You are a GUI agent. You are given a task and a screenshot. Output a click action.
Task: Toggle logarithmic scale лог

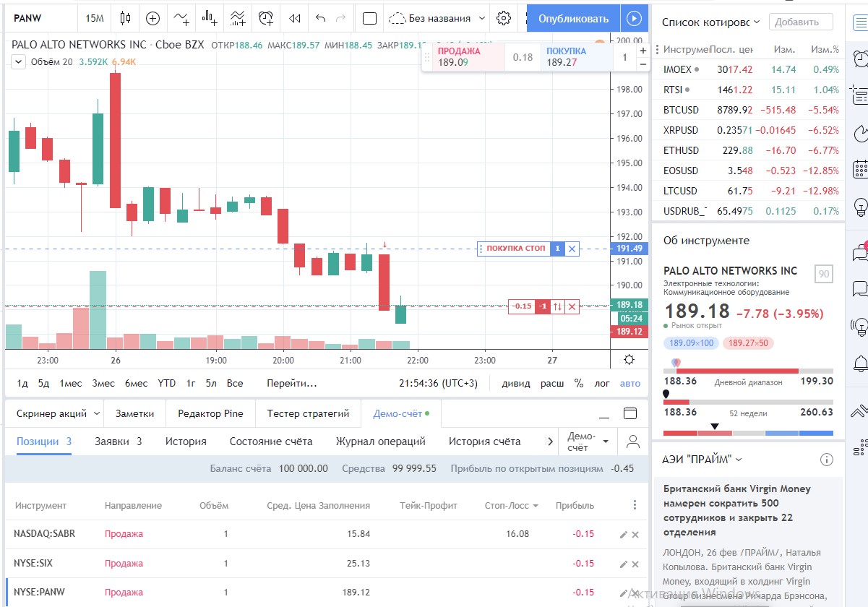point(602,383)
